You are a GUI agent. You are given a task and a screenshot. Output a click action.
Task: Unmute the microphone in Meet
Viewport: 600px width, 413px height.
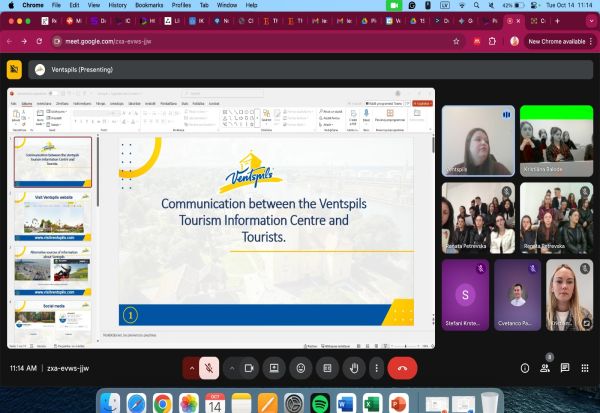pyautogui.click(x=210, y=368)
